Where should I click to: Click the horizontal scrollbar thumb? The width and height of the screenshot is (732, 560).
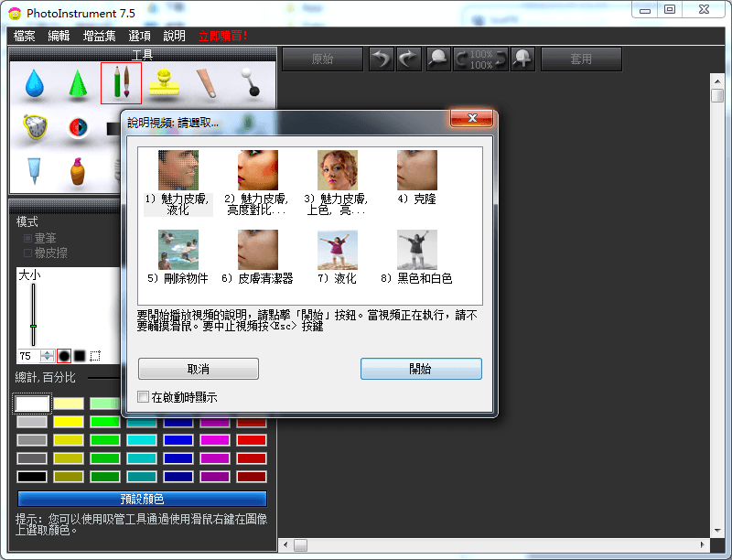[x=300, y=545]
